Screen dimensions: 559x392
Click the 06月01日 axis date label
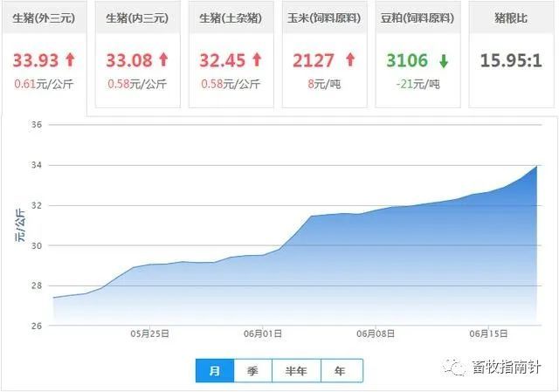coord(263,334)
